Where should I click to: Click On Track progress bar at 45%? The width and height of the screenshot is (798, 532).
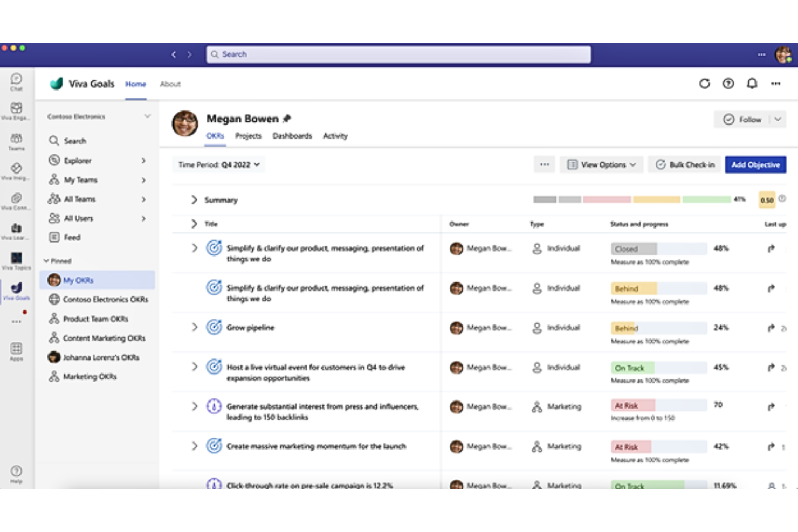(658, 368)
